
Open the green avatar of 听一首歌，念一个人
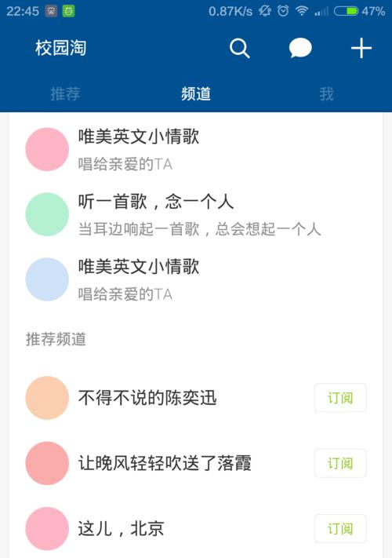[x=47, y=214]
